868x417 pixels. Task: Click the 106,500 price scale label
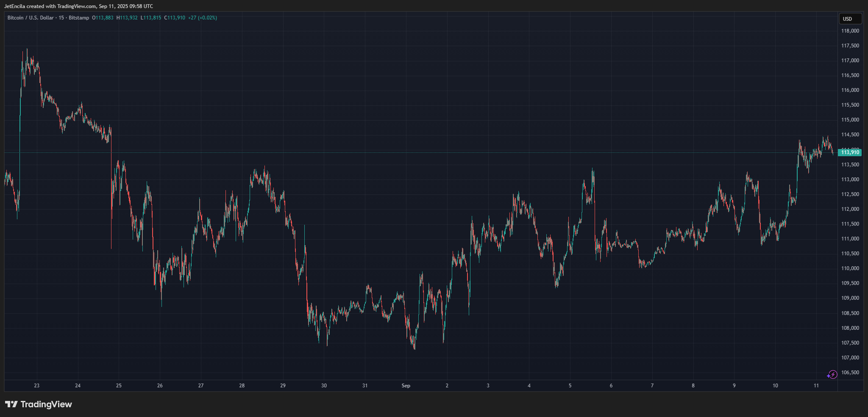point(850,373)
